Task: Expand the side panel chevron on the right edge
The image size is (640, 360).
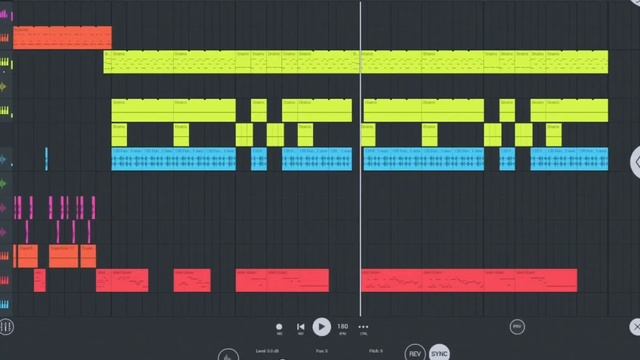Action: [636, 162]
